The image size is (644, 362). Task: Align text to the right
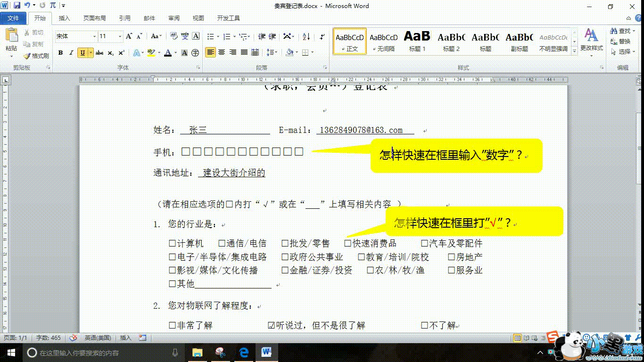click(x=233, y=52)
